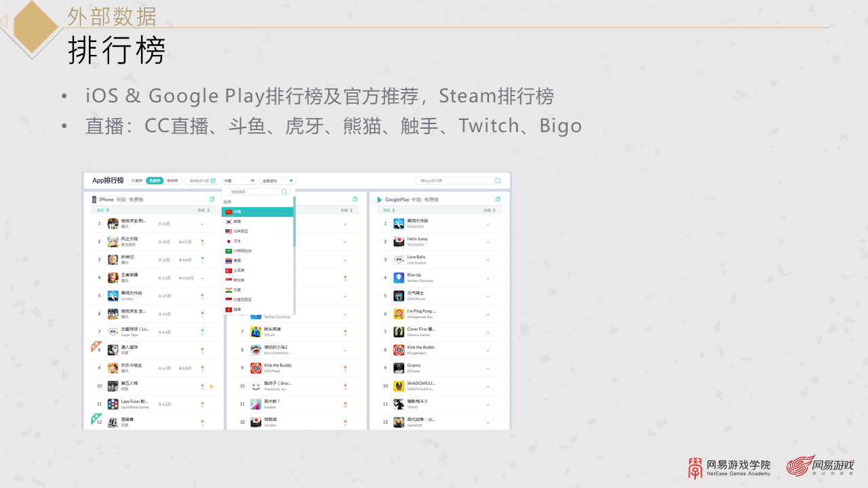Click the search magnifier in 搜索国家 box

click(284, 192)
